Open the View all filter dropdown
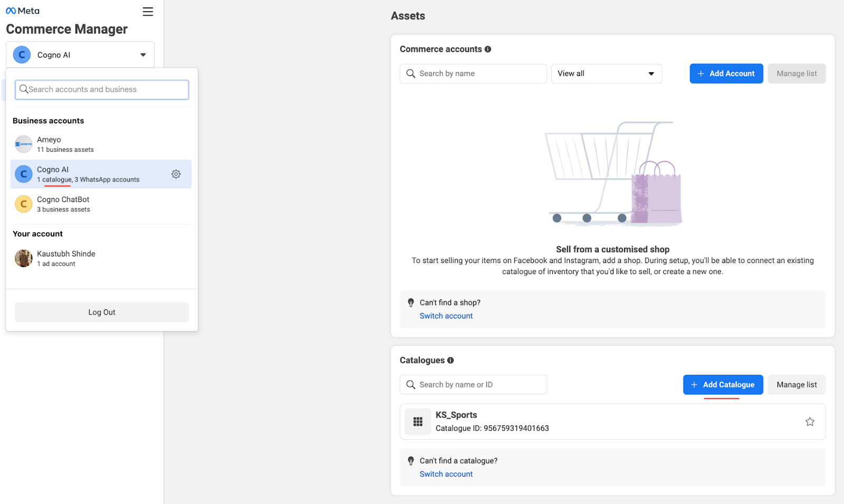 coord(607,74)
